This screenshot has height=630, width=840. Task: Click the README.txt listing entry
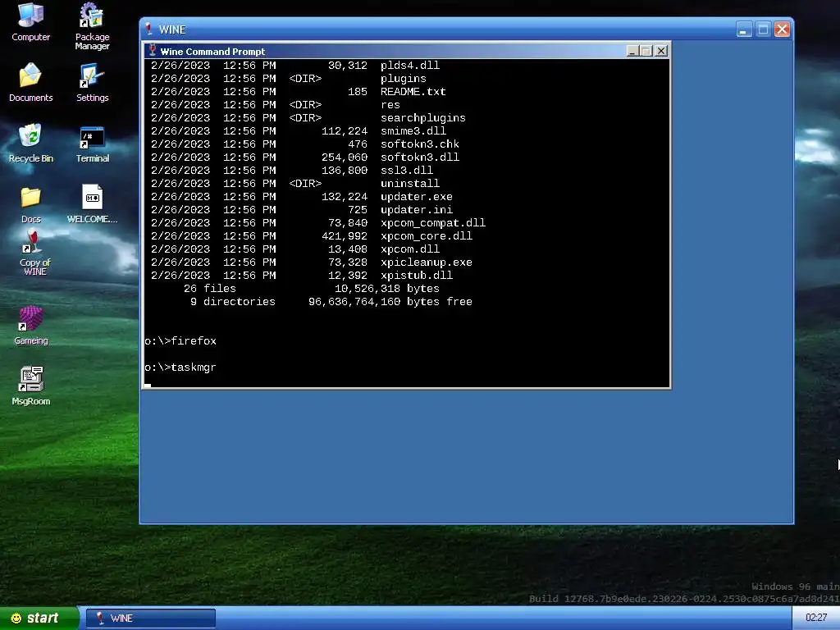pos(413,92)
